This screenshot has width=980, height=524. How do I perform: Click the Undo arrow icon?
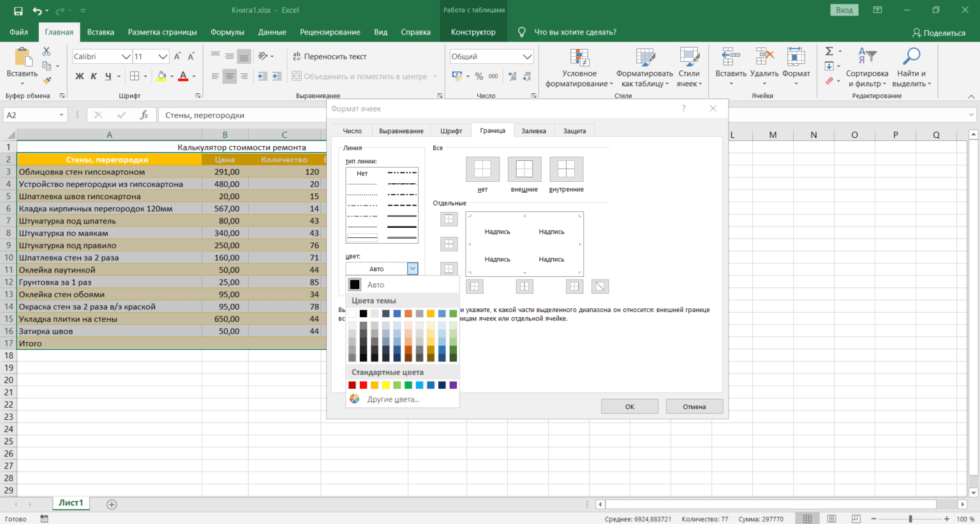pyautogui.click(x=37, y=11)
